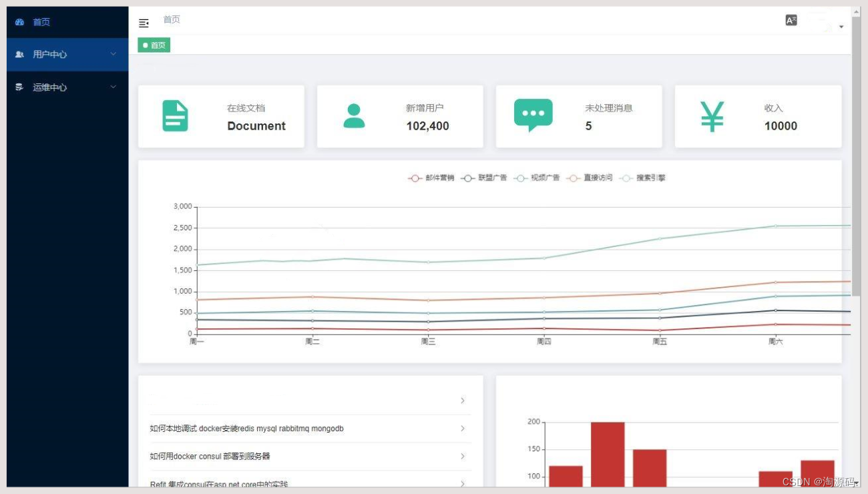Toggle the 搜索引擎 legend series
This screenshot has width=868, height=494.
[x=642, y=178]
